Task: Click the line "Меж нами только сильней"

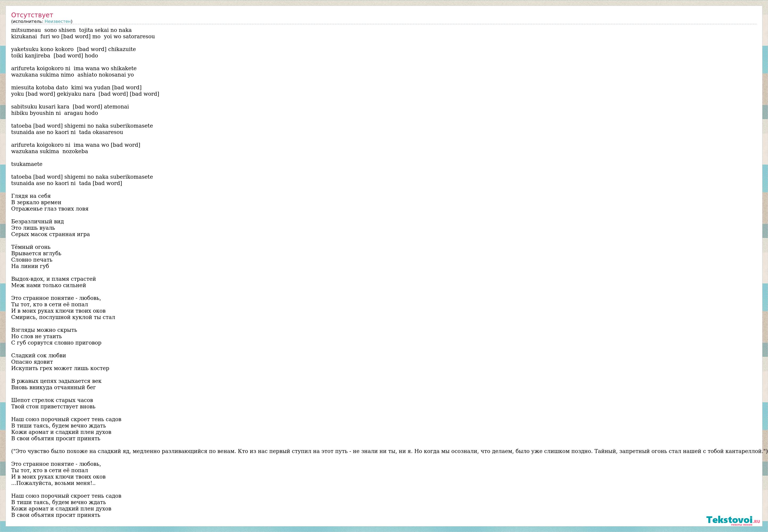Action: tap(49, 286)
